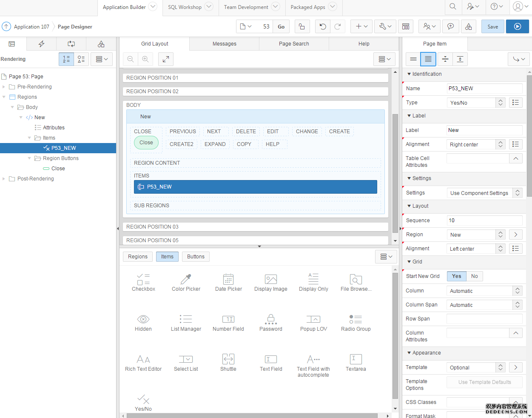
Task: Click the Undo icon in toolbar
Action: click(323, 26)
